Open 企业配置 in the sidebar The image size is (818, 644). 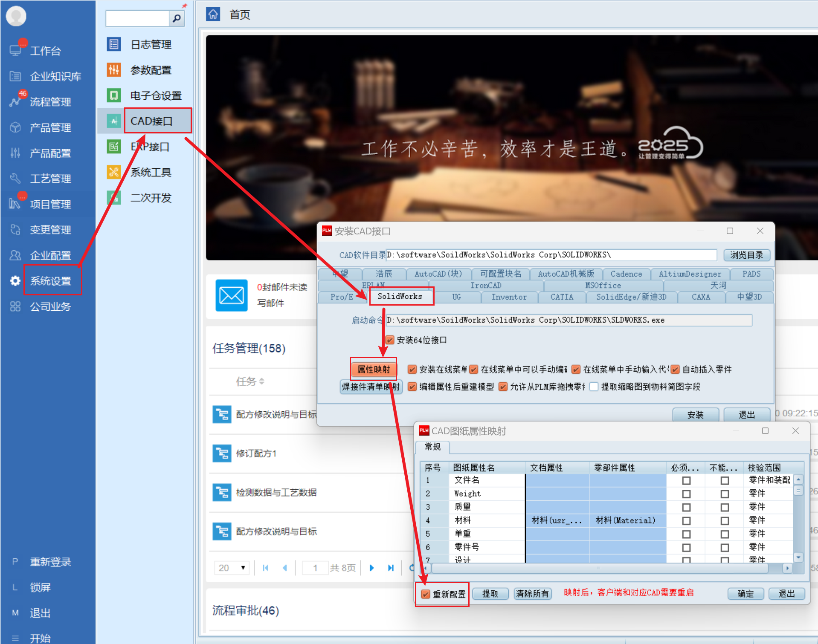(50, 255)
